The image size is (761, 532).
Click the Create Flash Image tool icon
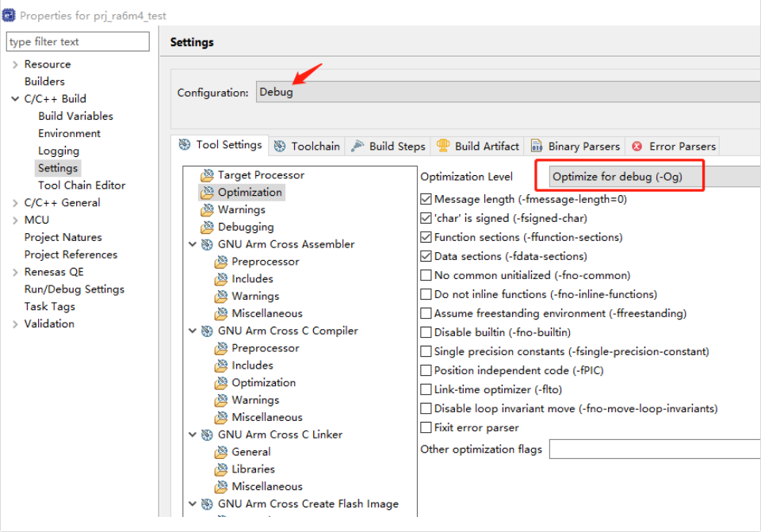click(x=207, y=503)
